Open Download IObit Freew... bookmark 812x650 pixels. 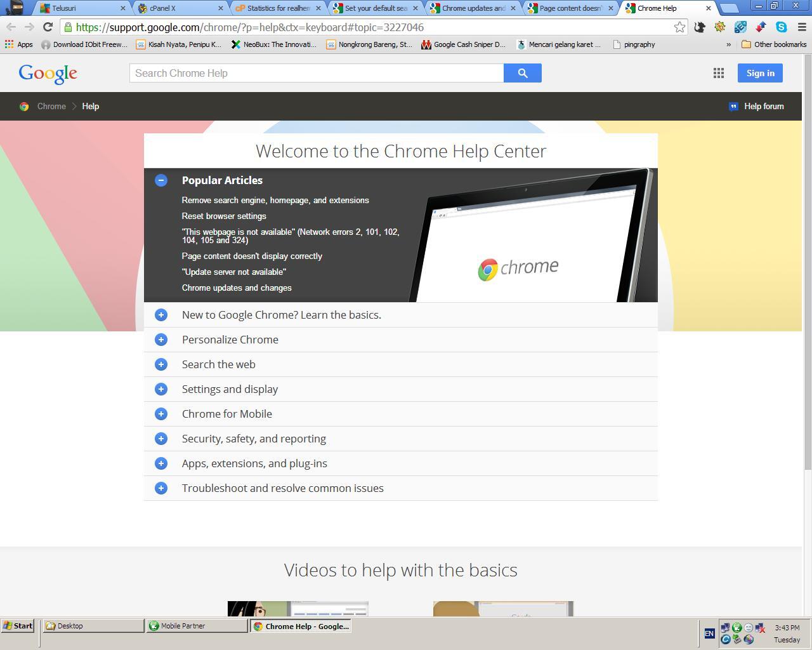84,44
